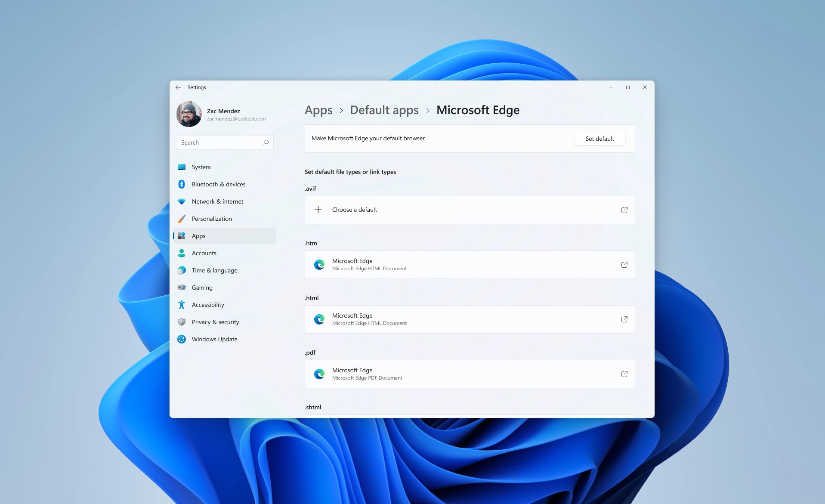The height and width of the screenshot is (504, 825).
Task: Click the Accessibility figure icon
Action: click(182, 305)
